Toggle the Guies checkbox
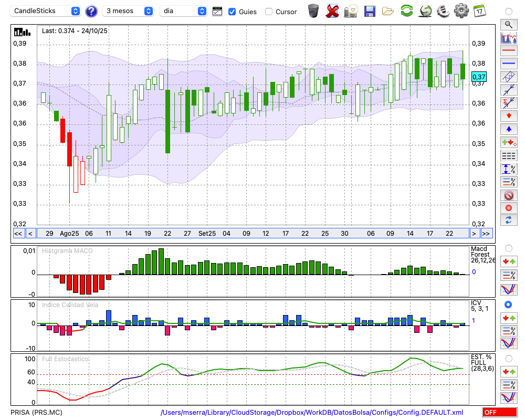 pyautogui.click(x=232, y=12)
